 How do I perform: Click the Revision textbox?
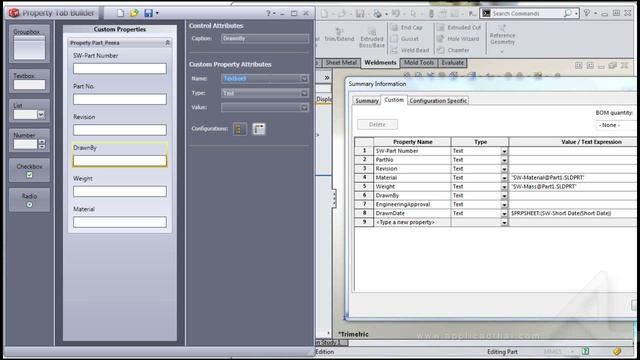[x=120, y=130]
